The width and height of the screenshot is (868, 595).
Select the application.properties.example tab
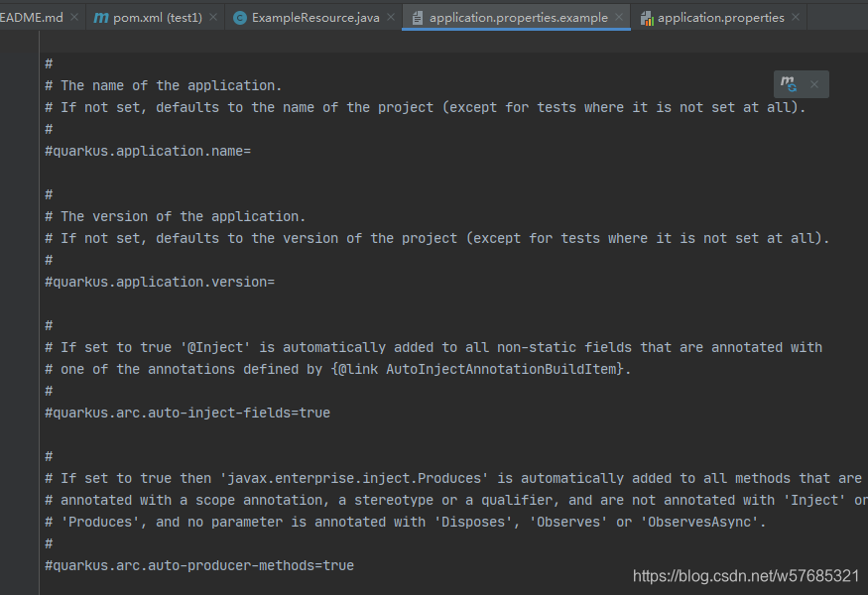pos(518,18)
